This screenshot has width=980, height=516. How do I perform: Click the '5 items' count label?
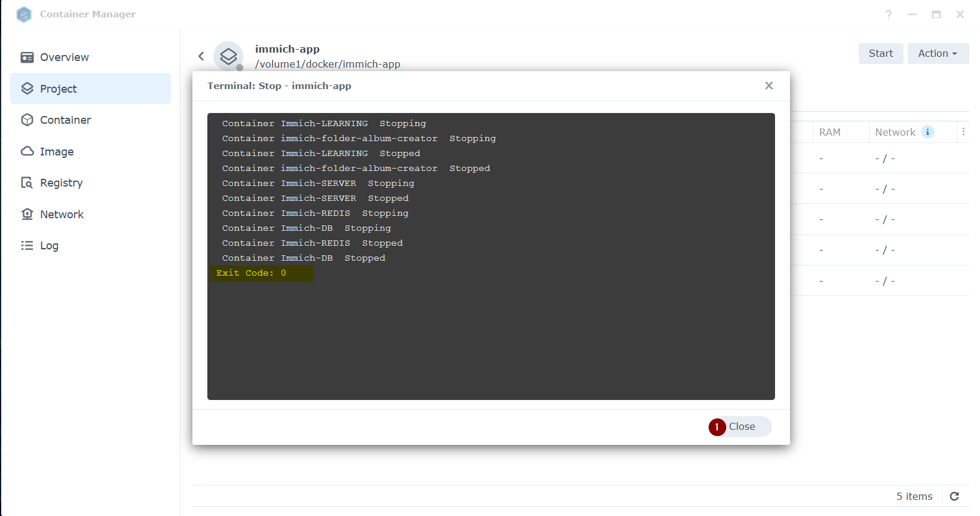[914, 496]
